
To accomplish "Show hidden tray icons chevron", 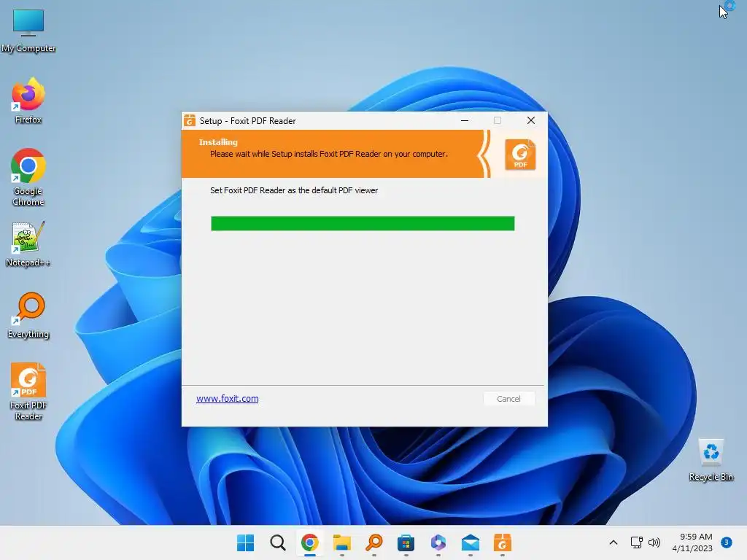I will tap(614, 542).
